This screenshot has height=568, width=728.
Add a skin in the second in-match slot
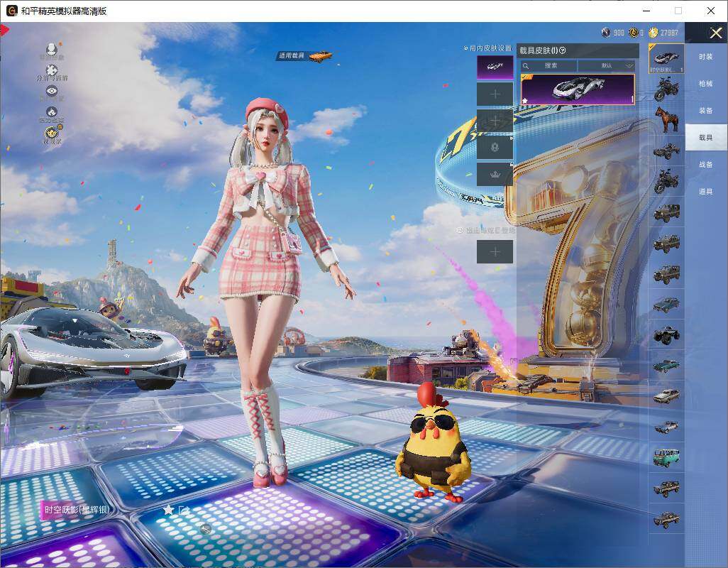tap(495, 94)
